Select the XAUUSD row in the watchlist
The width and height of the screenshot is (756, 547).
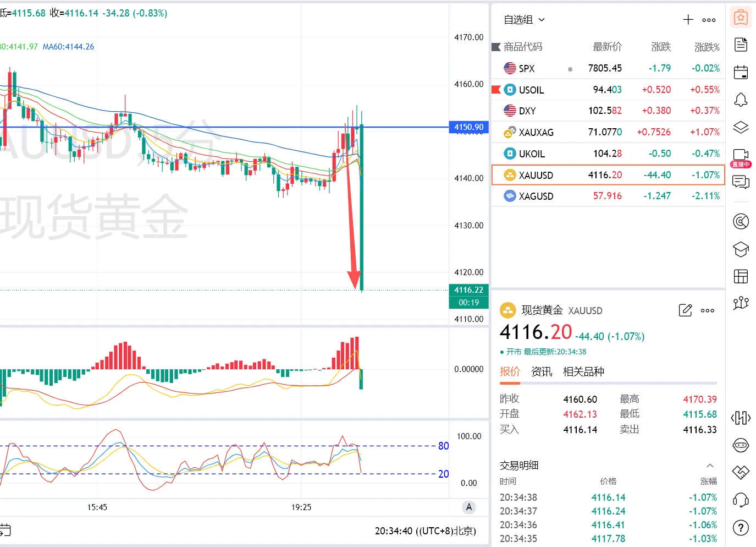pyautogui.click(x=608, y=175)
